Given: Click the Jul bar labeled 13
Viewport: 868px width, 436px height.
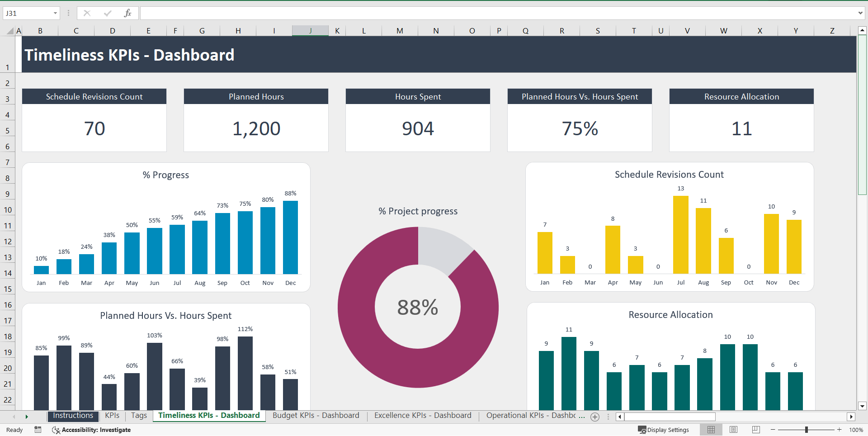Looking at the screenshot, I should pyautogui.click(x=681, y=235).
